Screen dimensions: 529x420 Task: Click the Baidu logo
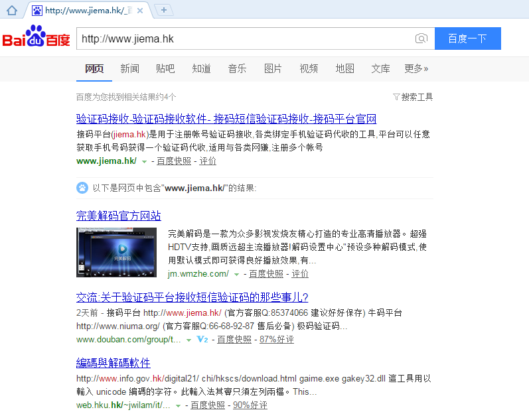[x=36, y=36]
